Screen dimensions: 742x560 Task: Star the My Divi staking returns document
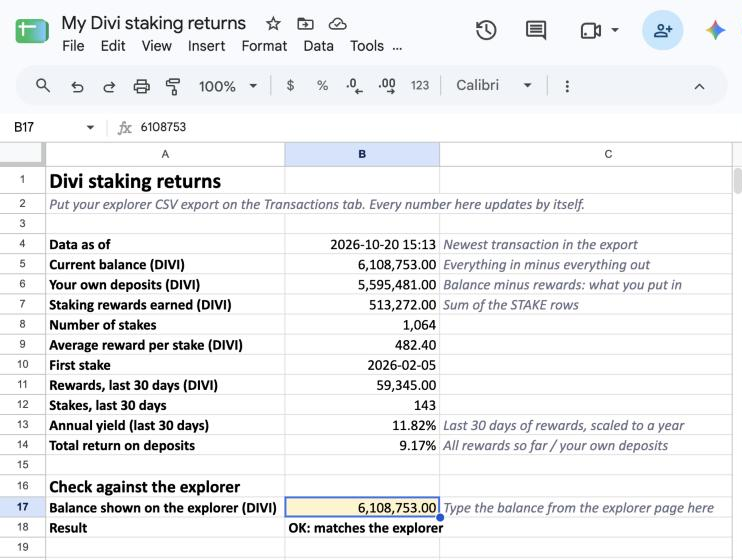[273, 23]
